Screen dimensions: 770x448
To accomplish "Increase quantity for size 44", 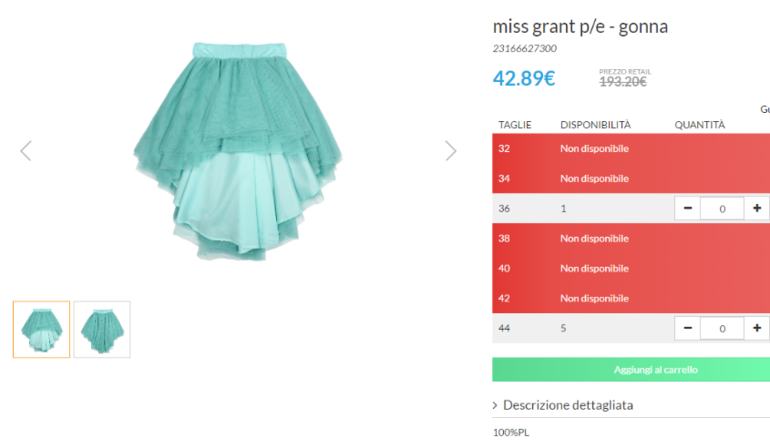I will click(x=757, y=328).
